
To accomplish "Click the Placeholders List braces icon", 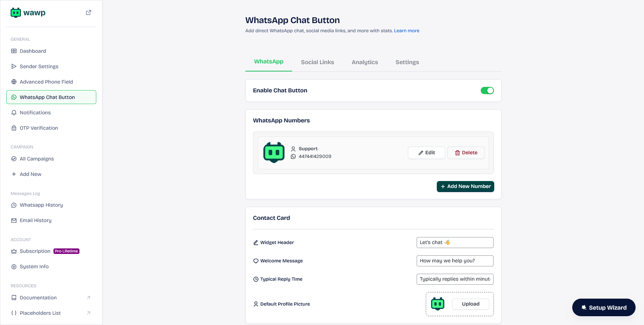I will tap(14, 313).
